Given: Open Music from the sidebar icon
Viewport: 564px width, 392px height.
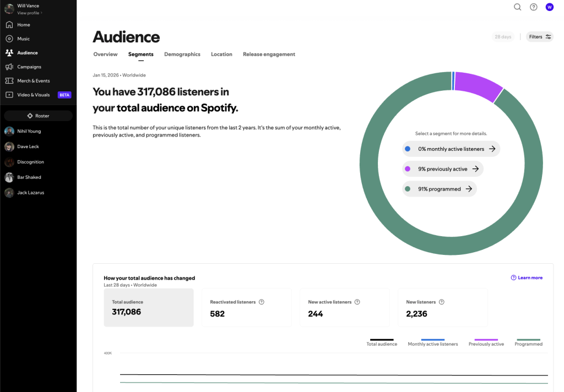Looking at the screenshot, I should pos(9,39).
